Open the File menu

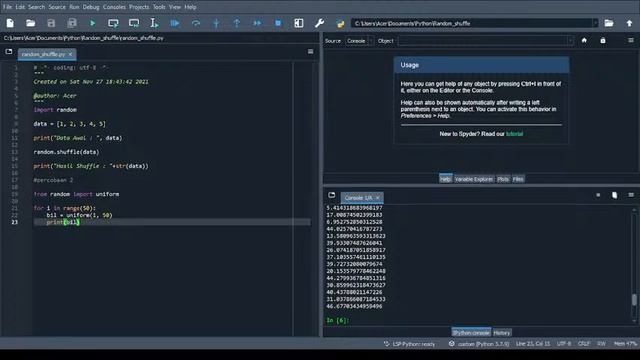pyautogui.click(x=7, y=7)
